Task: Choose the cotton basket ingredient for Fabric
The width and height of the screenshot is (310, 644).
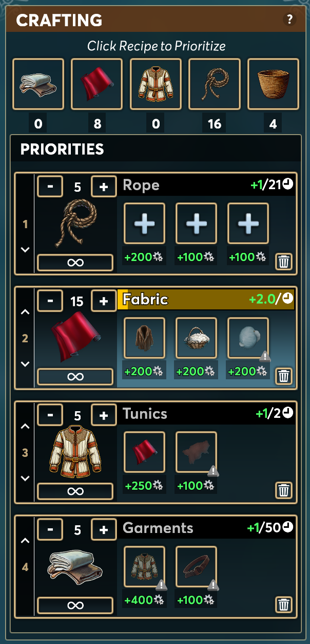Action: click(196, 338)
